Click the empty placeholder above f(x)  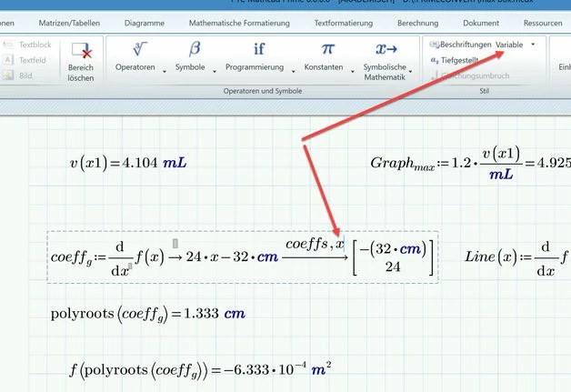pyautogui.click(x=175, y=244)
